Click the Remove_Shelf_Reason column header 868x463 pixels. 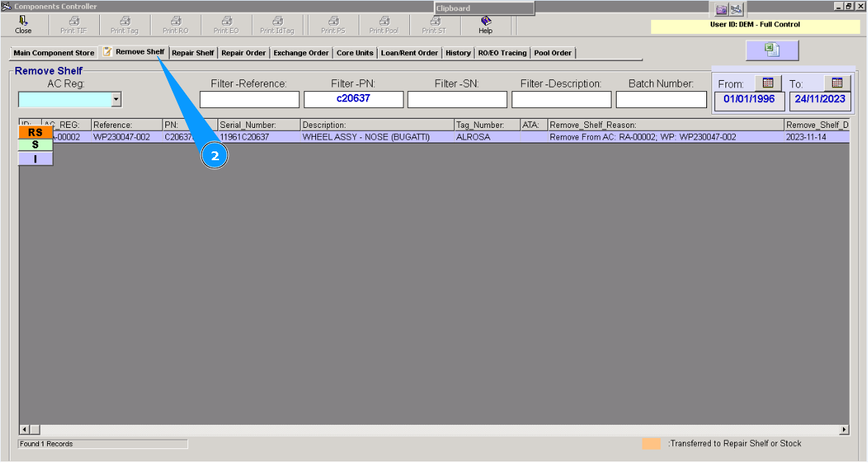point(666,125)
